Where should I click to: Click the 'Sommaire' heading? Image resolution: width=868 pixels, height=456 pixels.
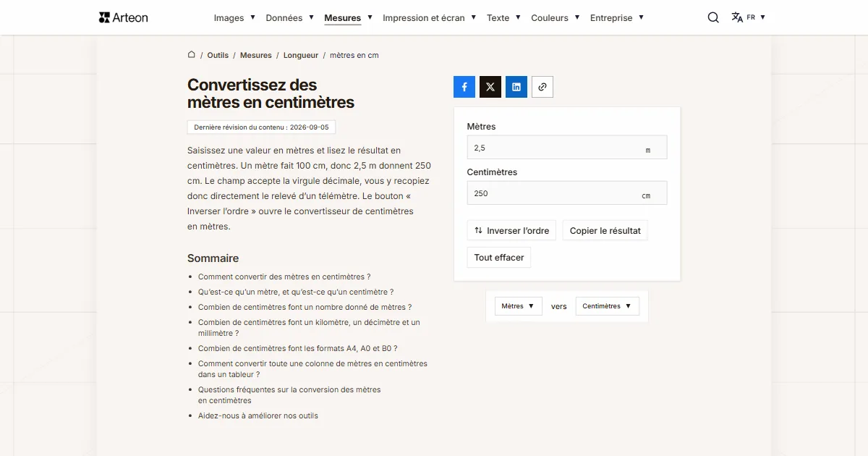213,258
